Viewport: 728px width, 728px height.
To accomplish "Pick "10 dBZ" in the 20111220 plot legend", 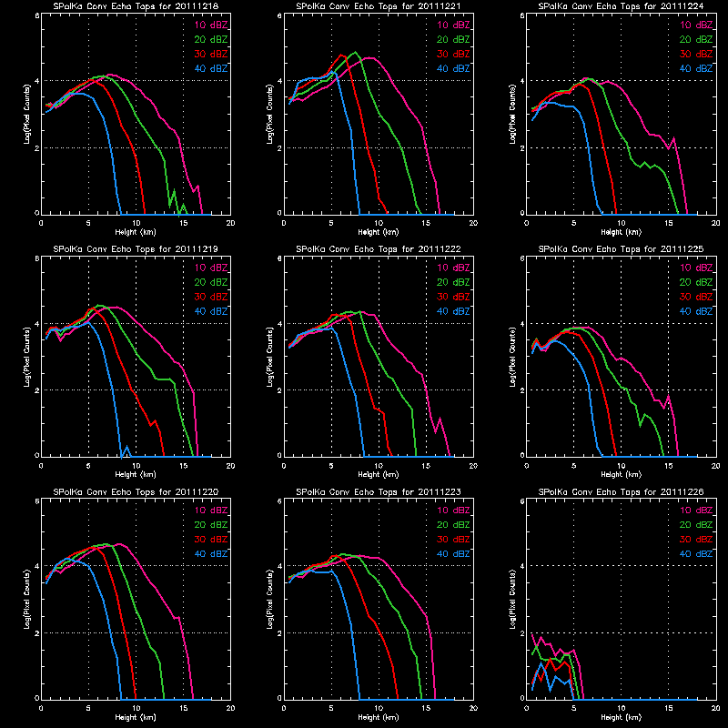I will (211, 511).
